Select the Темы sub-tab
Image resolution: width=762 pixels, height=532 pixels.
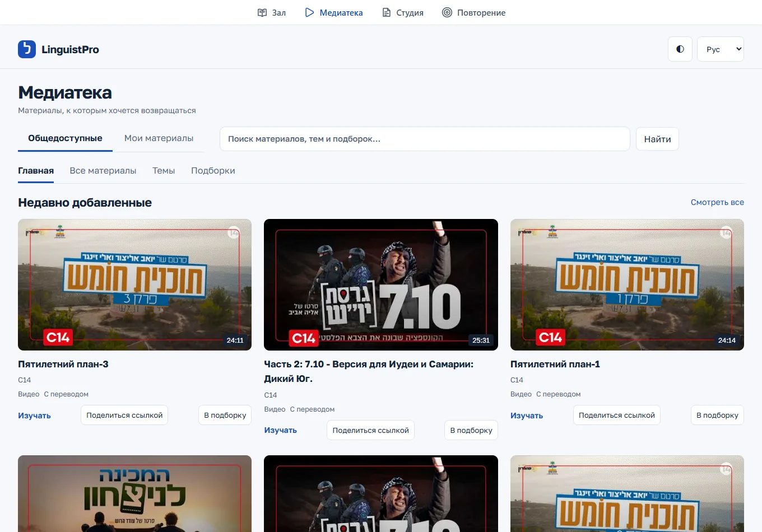164,171
